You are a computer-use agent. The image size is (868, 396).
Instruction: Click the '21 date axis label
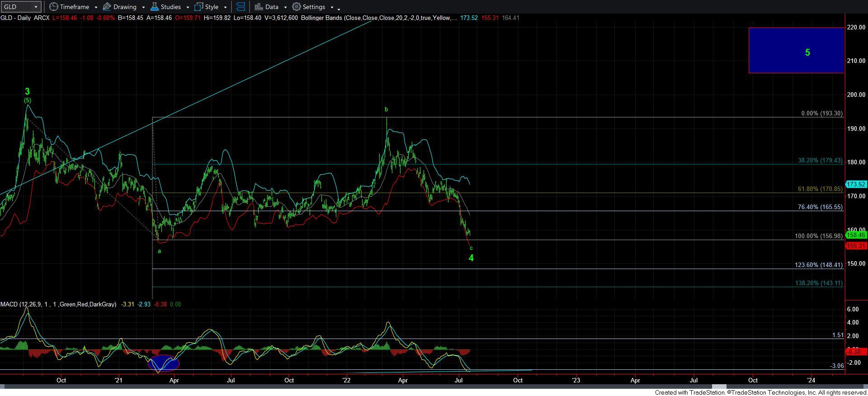click(x=118, y=380)
